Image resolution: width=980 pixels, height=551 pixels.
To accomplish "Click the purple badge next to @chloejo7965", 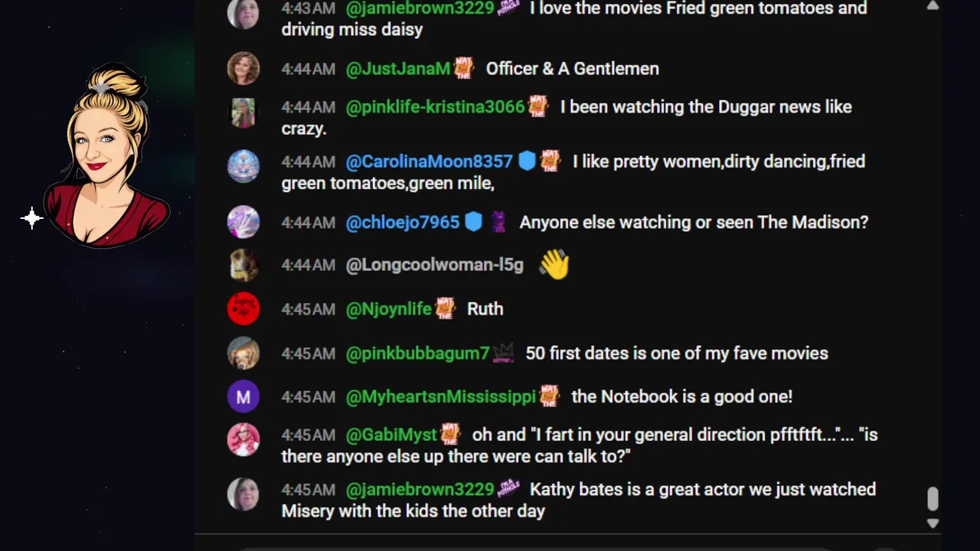I will pyautogui.click(x=498, y=222).
